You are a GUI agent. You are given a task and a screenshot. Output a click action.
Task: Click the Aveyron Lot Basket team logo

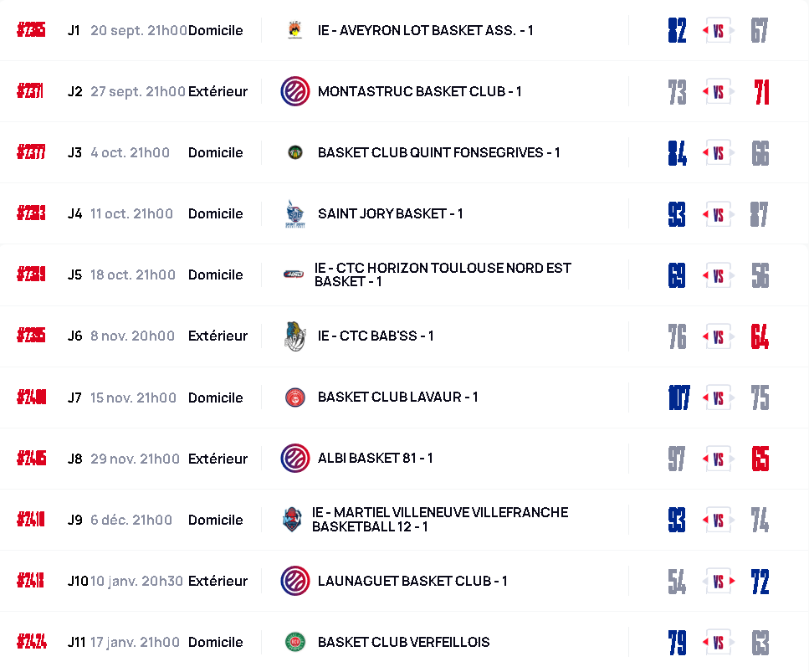(294, 30)
